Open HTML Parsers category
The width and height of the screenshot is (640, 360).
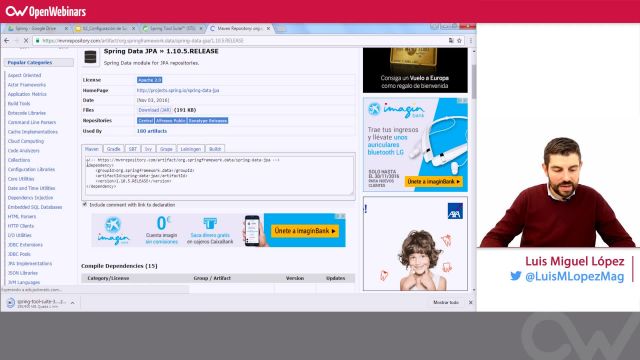[x=22, y=217]
